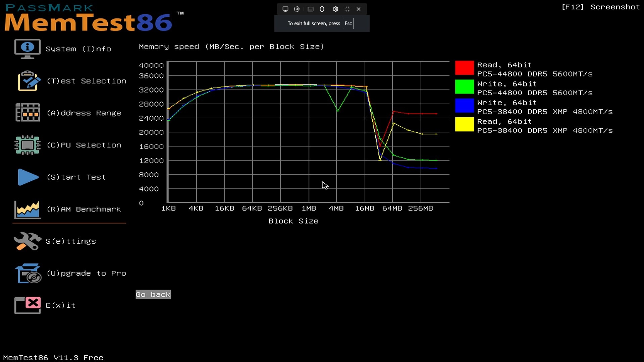
Task: Click the blue Write 4800MT/s legend swatch
Action: pyautogui.click(x=464, y=106)
